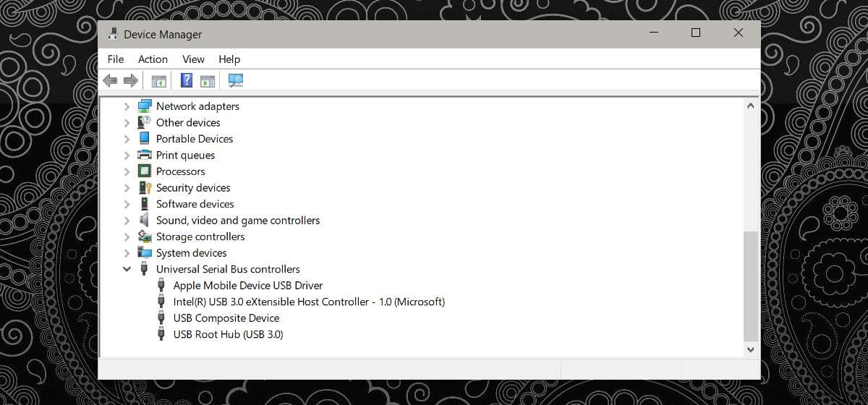Image resolution: width=868 pixels, height=405 pixels.
Task: Open the View menu
Action: point(193,59)
